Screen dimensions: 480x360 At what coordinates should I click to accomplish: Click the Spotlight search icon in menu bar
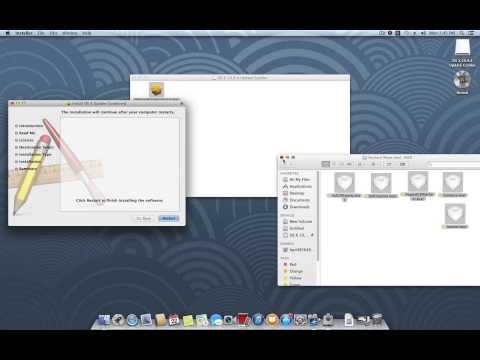click(462, 33)
